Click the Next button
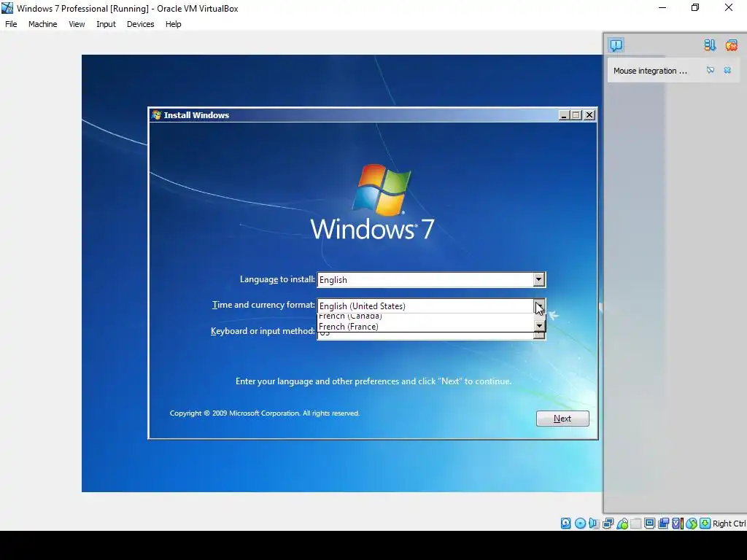The width and height of the screenshot is (747, 560). [562, 418]
